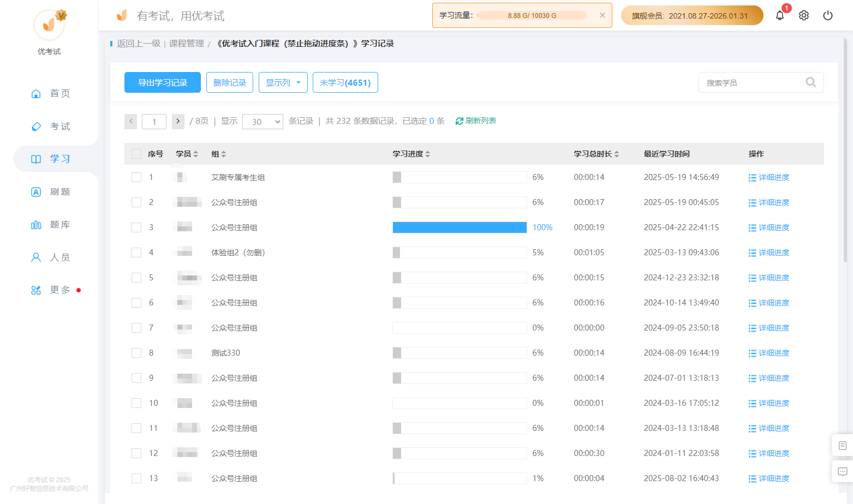The image size is (853, 504).
Task: Open the settings gear icon
Action: tap(804, 15)
